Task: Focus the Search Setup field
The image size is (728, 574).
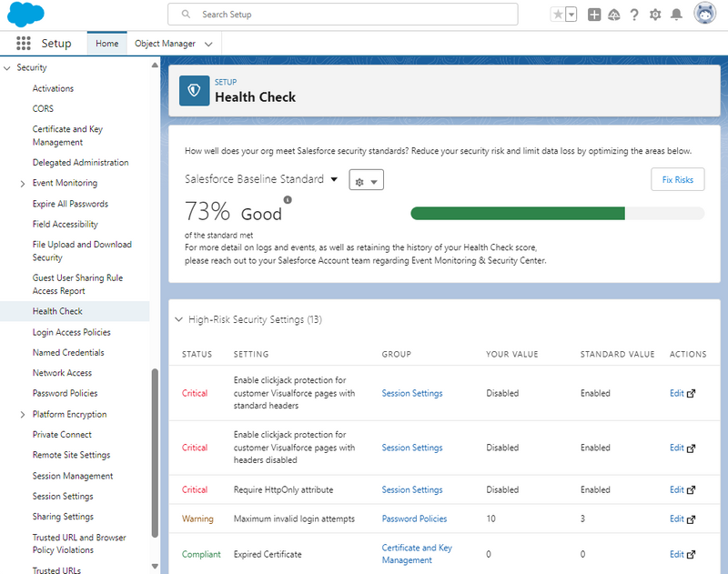Action: pyautogui.click(x=343, y=15)
